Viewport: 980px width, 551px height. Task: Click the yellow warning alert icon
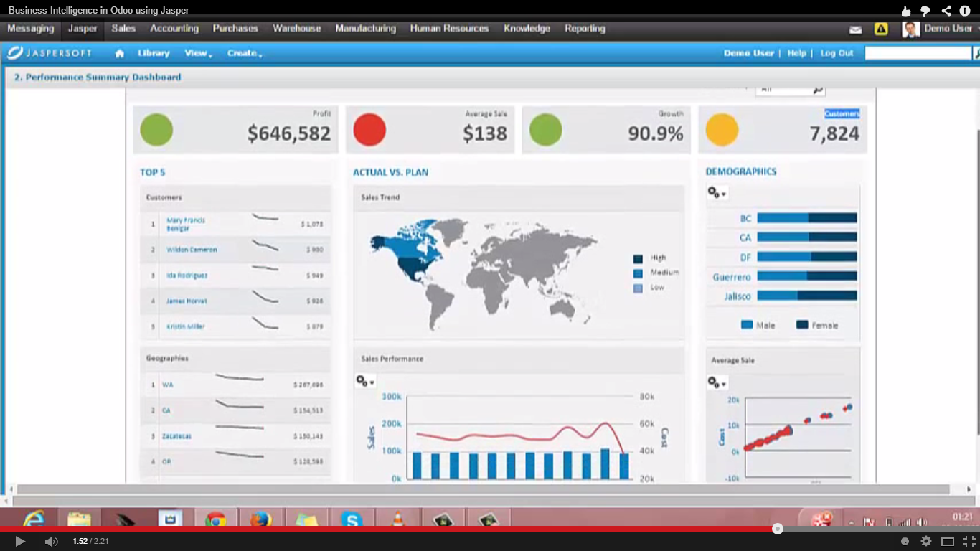[x=881, y=29]
